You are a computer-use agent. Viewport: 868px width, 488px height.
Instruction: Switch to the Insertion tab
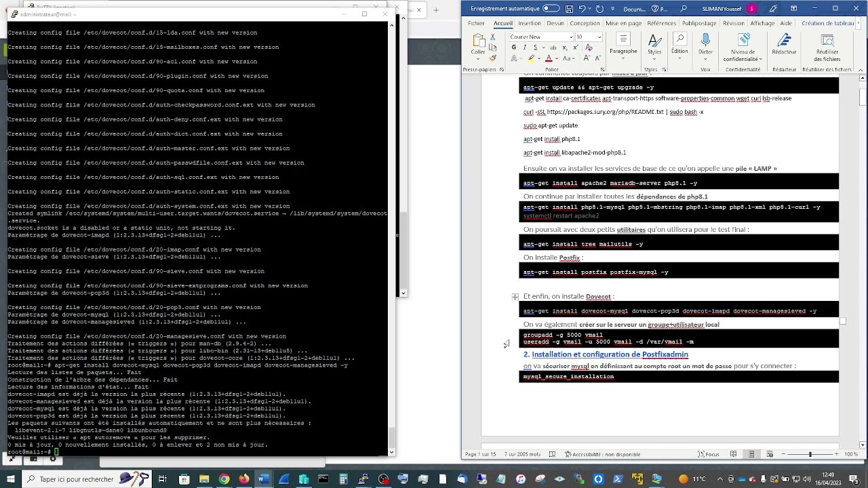(x=530, y=23)
